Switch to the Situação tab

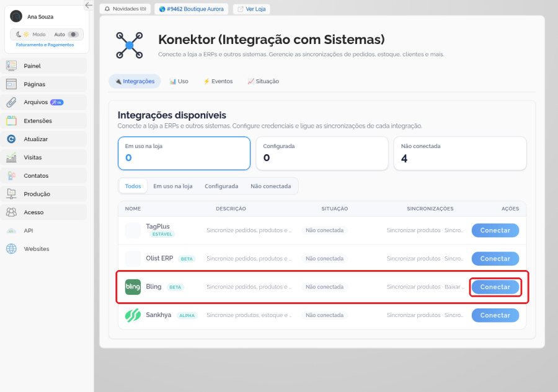click(x=263, y=81)
